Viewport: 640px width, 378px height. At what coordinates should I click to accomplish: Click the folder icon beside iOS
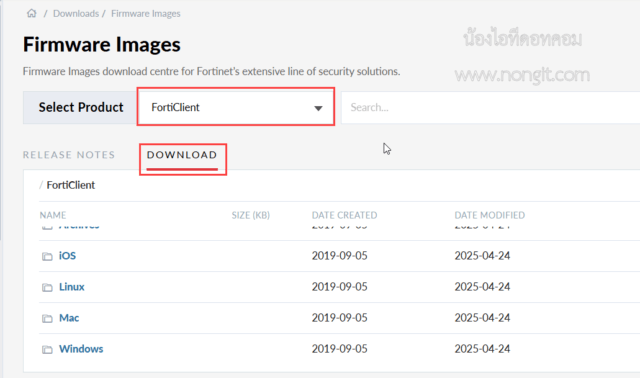coord(47,256)
